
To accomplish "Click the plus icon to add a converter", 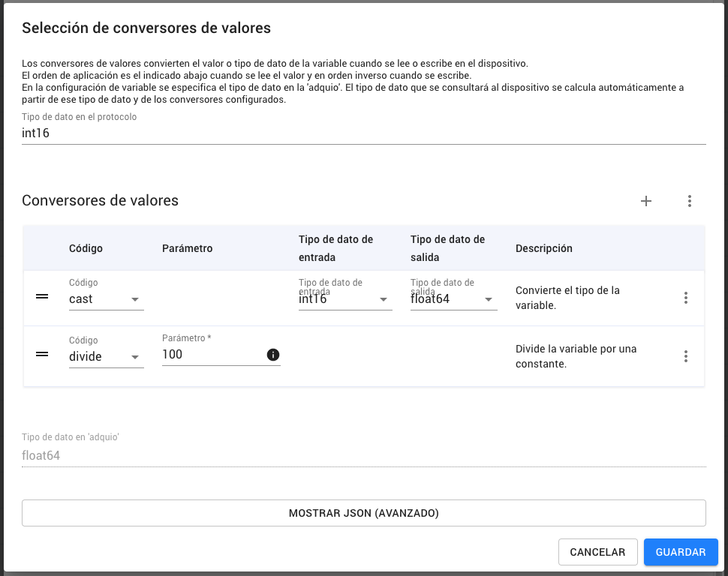I will [x=645, y=201].
